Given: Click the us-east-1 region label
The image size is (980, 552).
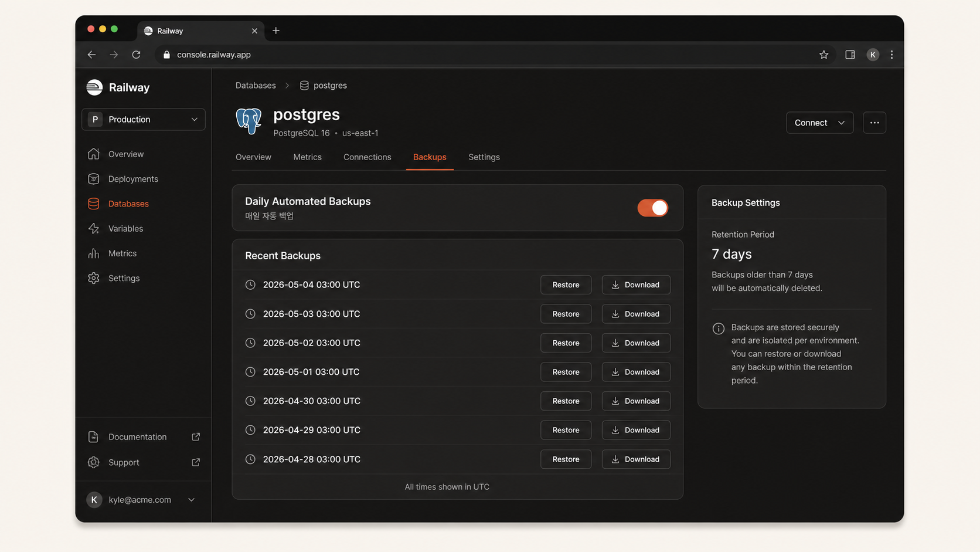Looking at the screenshot, I should click(360, 133).
